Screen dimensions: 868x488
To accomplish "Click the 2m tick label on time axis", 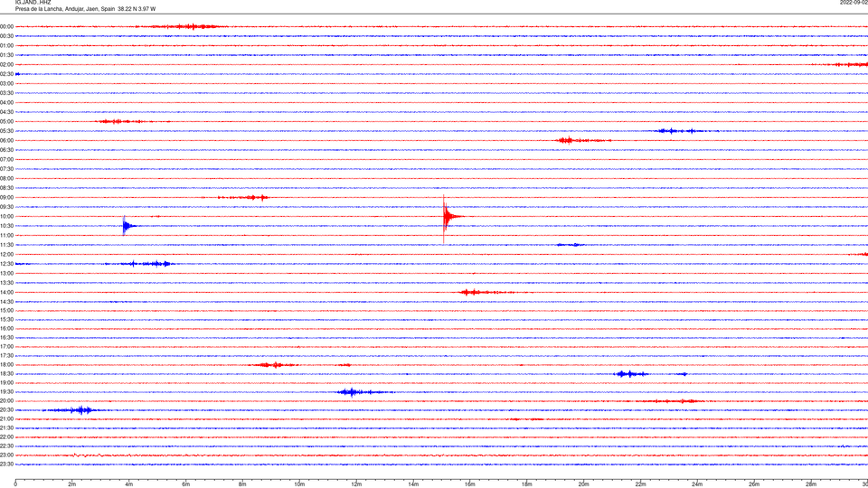I will tap(72, 484).
